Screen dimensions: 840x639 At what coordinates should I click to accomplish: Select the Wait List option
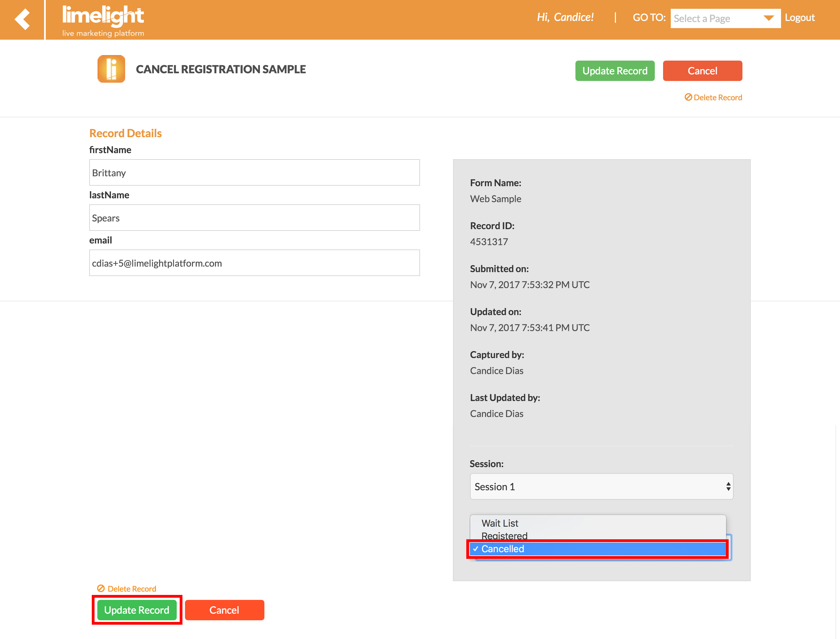click(597, 523)
